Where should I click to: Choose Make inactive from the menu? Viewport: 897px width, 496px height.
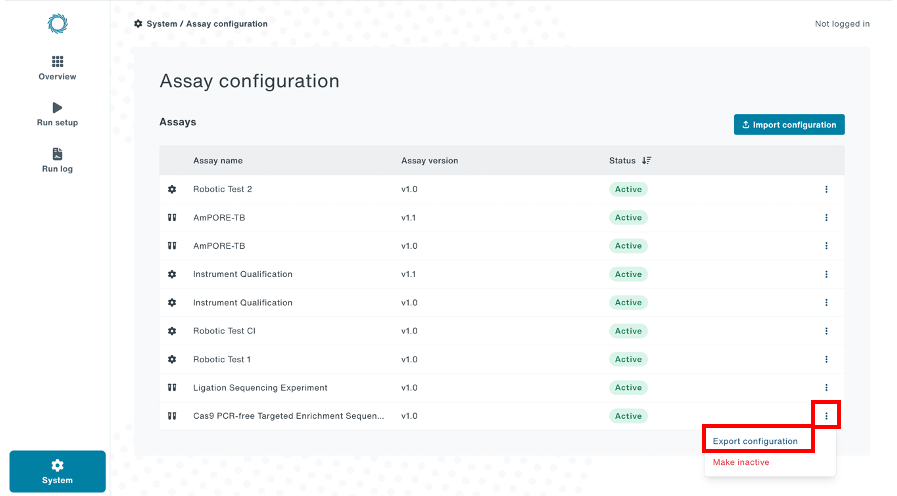click(x=741, y=462)
